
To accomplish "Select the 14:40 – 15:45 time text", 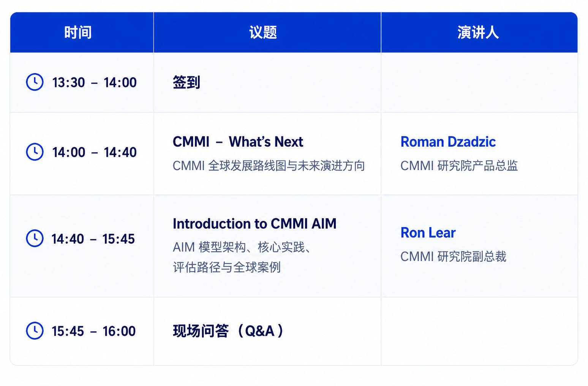I will pos(93,239).
